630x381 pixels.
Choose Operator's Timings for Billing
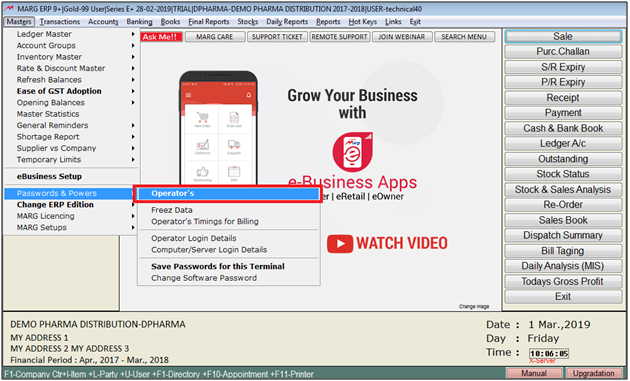point(228,221)
